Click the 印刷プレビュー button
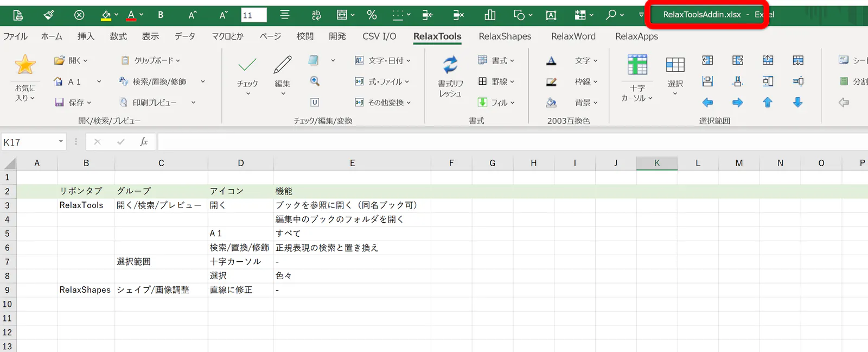The width and height of the screenshot is (868, 352). [148, 102]
